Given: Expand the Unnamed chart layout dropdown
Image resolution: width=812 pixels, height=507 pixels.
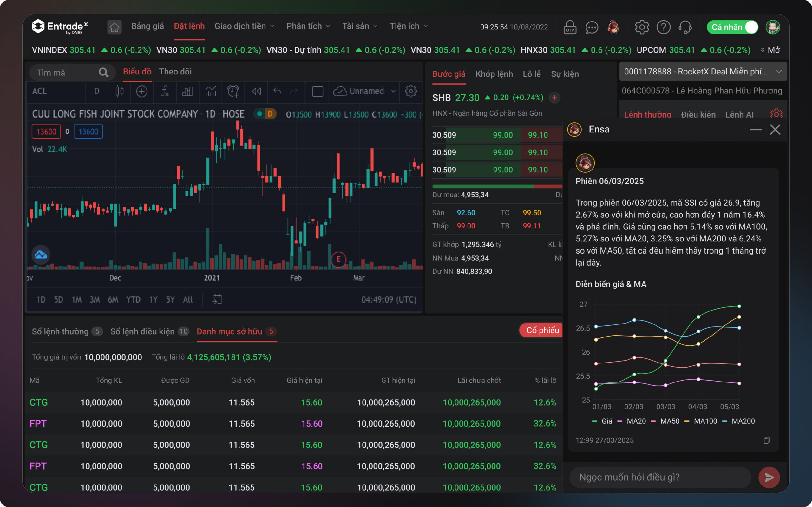Looking at the screenshot, I should 393,91.
